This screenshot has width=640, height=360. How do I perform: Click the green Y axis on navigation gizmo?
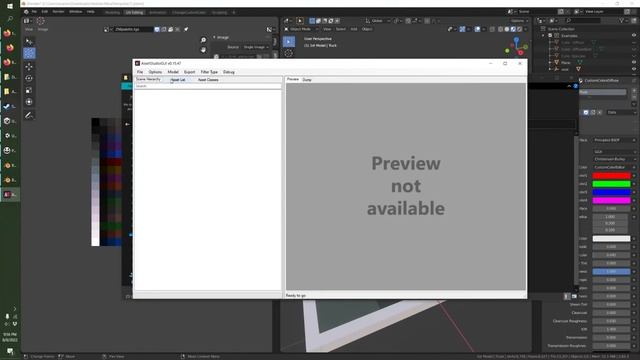[507, 51]
